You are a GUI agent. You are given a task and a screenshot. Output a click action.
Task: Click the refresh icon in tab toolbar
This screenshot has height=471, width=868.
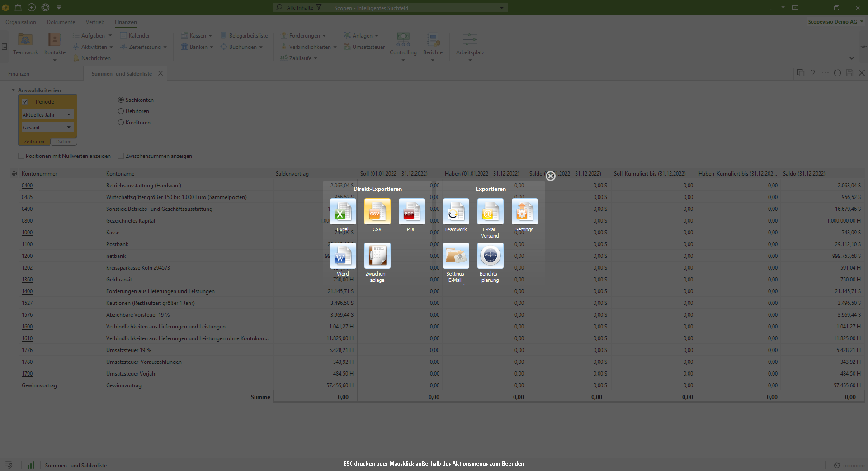tap(837, 73)
